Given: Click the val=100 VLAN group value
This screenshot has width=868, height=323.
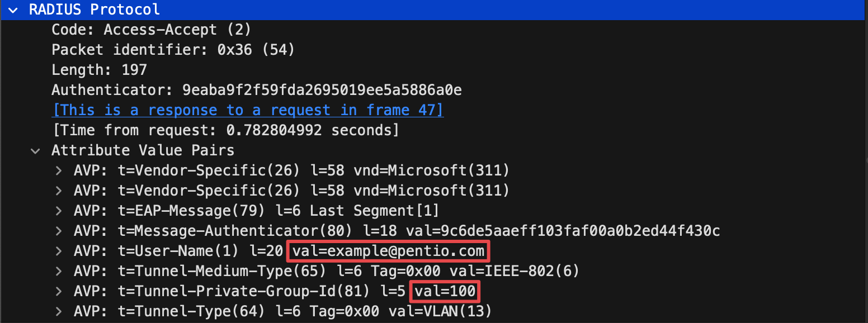Looking at the screenshot, I should tap(445, 291).
